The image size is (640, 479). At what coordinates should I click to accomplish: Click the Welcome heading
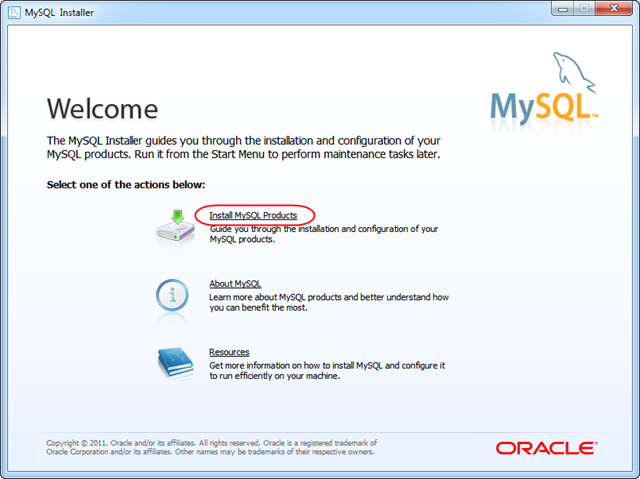tap(102, 109)
